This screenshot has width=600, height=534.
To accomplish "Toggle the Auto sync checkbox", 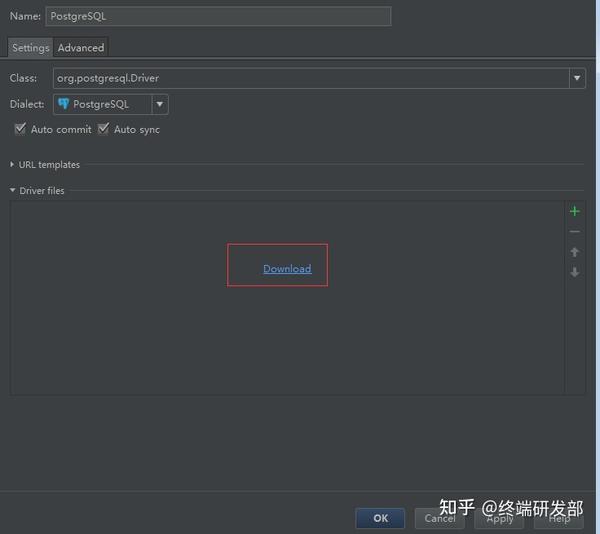I will coord(103,129).
